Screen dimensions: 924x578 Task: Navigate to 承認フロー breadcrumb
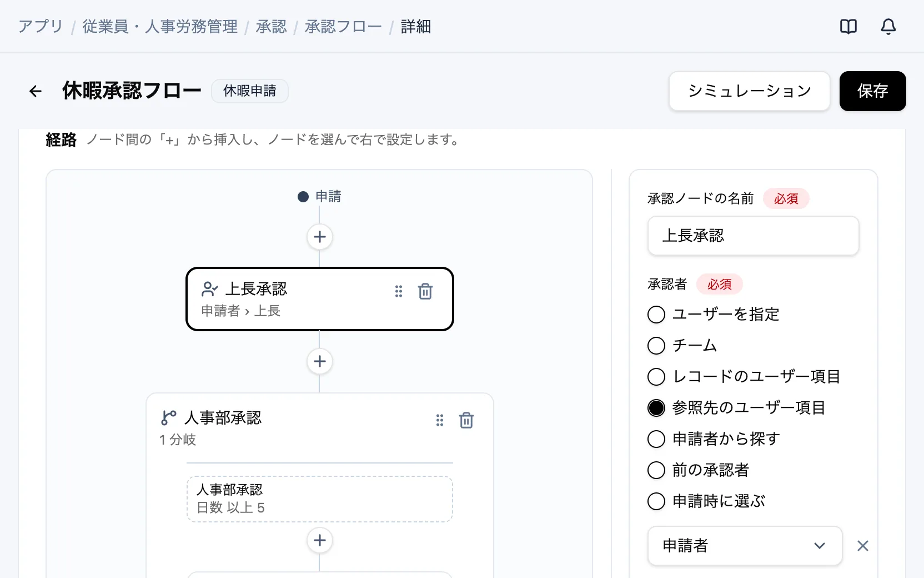(x=343, y=26)
